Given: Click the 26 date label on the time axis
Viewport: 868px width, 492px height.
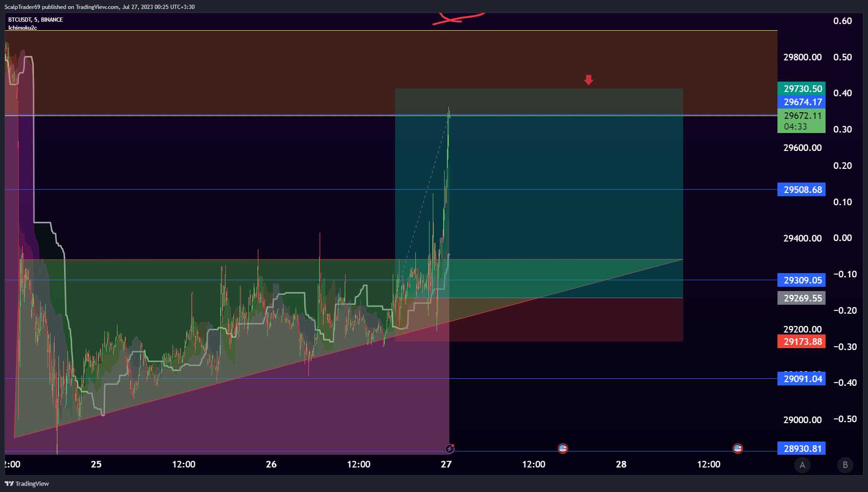Looking at the screenshot, I should [x=271, y=464].
